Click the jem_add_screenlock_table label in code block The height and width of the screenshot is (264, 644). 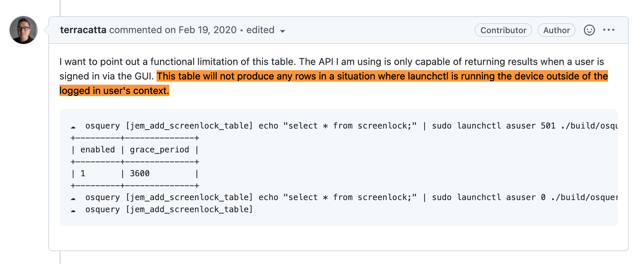[189, 125]
